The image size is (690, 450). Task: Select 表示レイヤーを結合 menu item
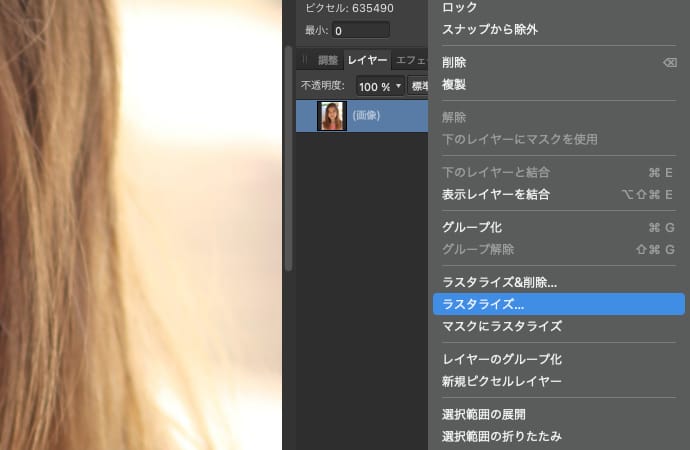(x=496, y=194)
